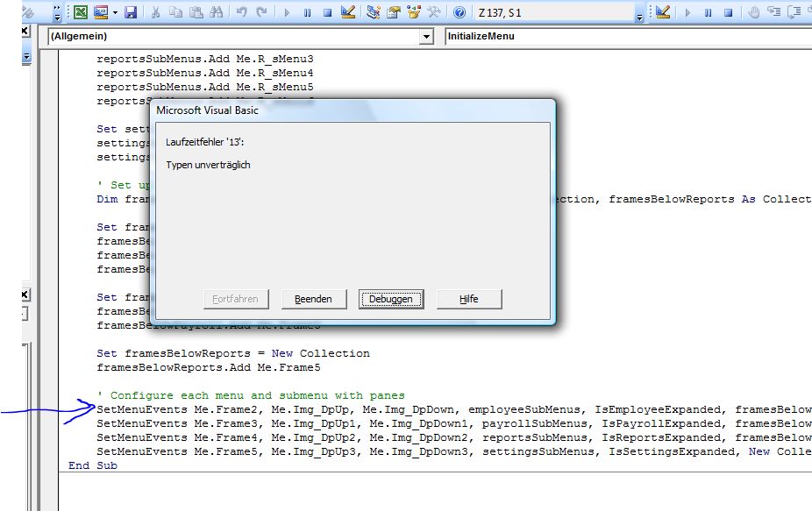
Task: Run macro using play icon beside Redo
Action: point(287,12)
